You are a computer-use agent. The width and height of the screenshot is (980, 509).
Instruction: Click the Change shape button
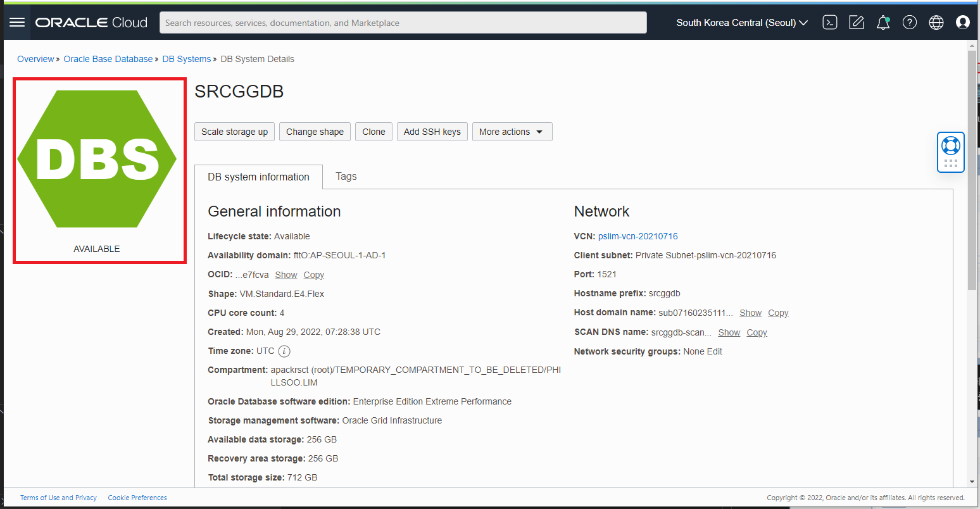pyautogui.click(x=315, y=132)
